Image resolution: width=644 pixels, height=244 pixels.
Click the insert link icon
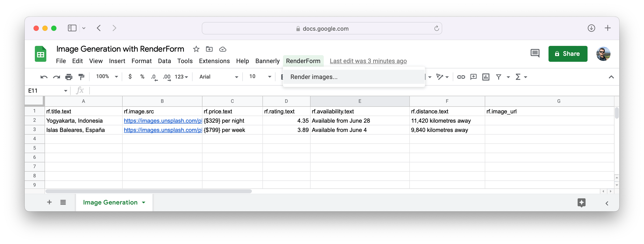click(x=461, y=77)
